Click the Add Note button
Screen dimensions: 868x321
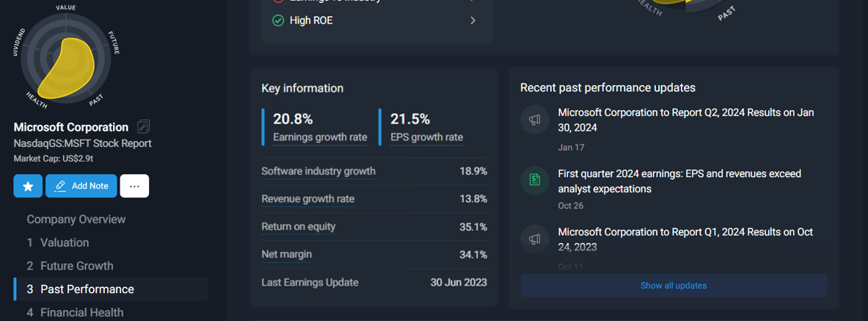tap(81, 186)
